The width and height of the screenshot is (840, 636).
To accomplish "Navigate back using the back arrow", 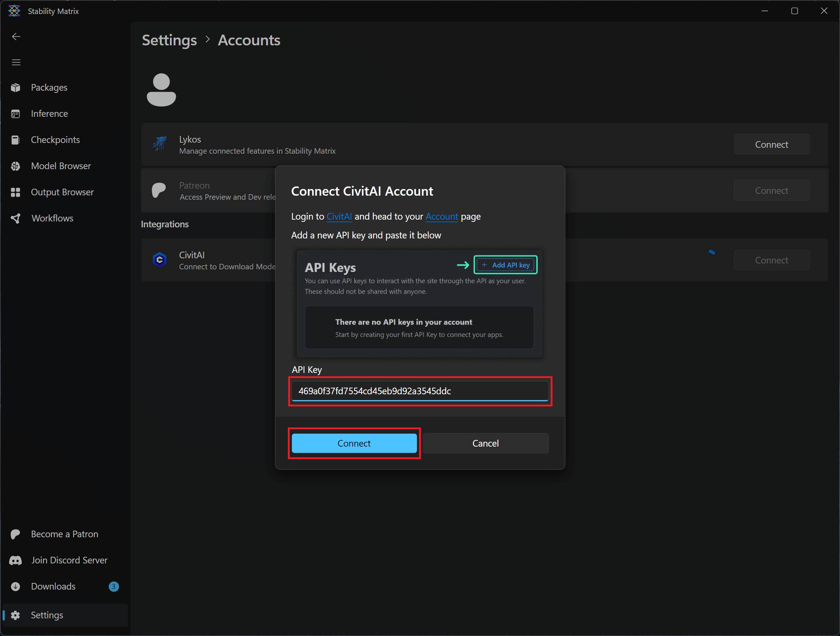I will (16, 36).
